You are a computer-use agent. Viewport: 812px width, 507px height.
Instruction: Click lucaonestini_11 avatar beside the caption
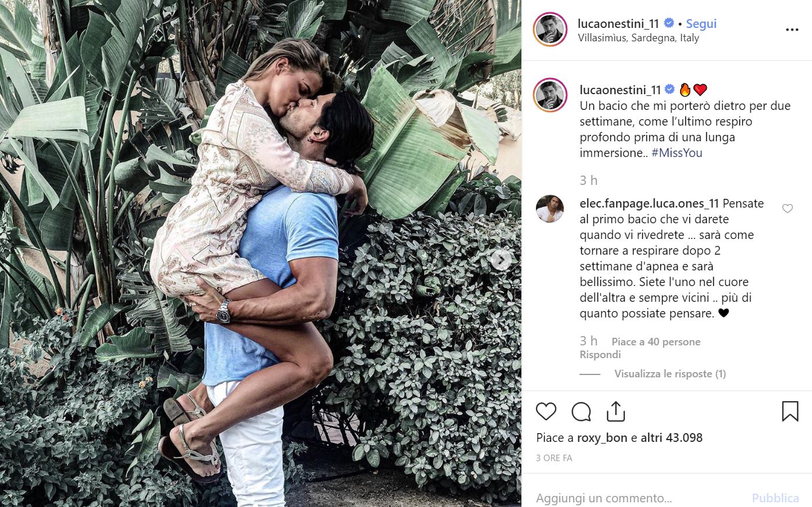[550, 95]
